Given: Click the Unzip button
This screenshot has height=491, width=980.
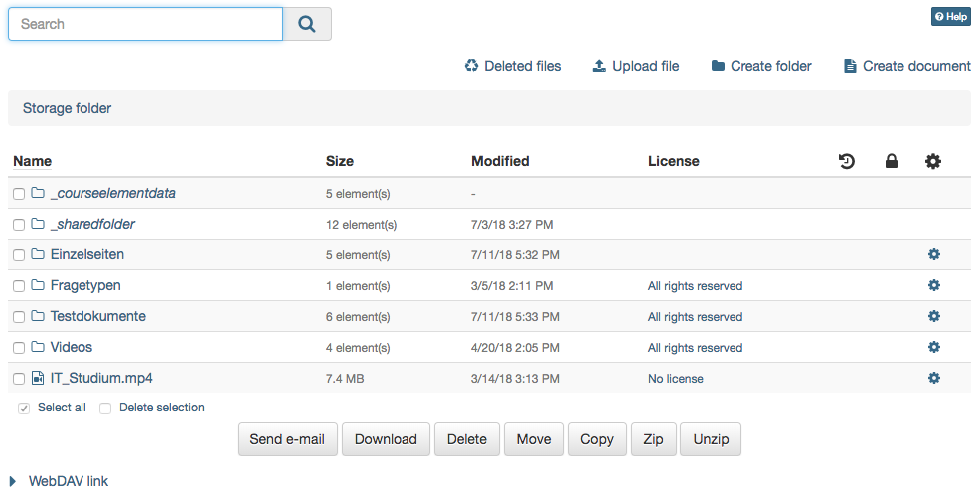Looking at the screenshot, I should pos(711,439).
